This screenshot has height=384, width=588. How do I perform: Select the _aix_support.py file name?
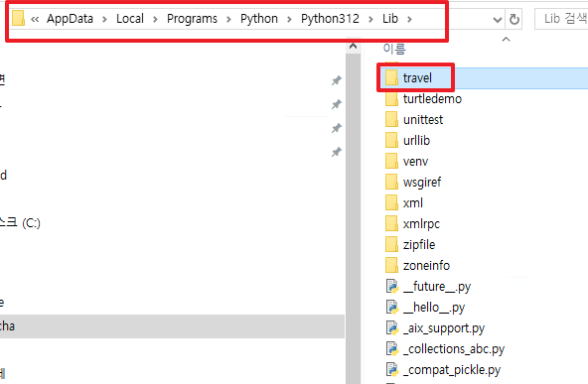coord(444,328)
